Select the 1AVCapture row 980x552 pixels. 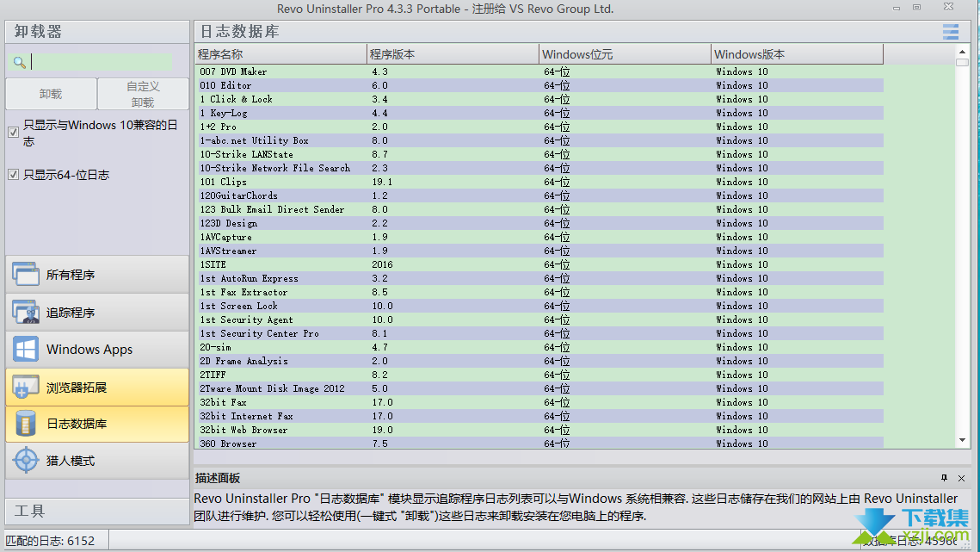coord(539,237)
